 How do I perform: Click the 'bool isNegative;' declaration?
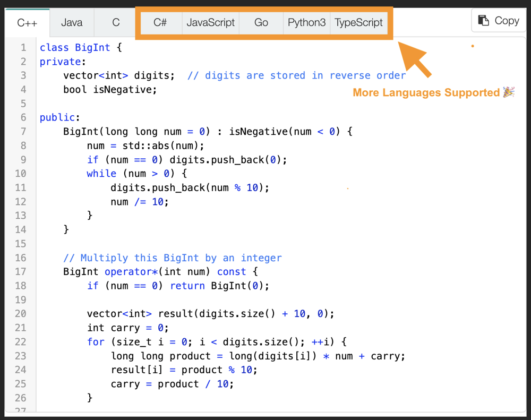pos(110,90)
